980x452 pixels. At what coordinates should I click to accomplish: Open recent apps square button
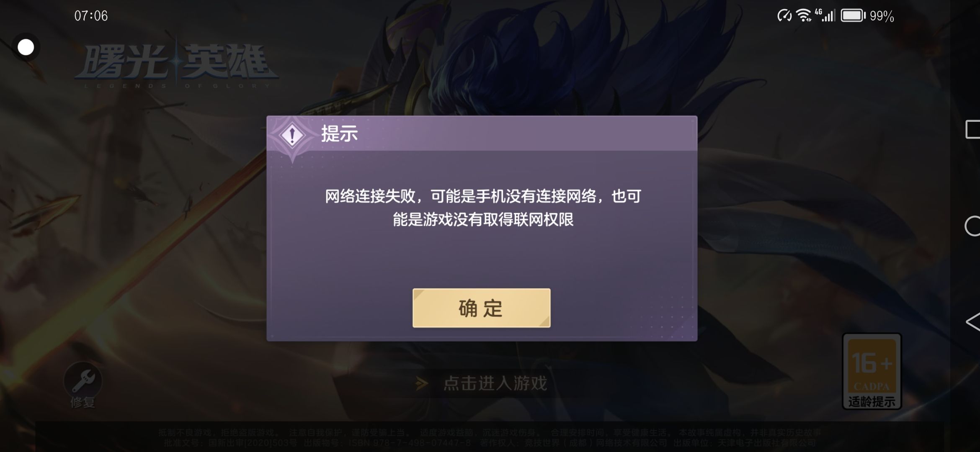pos(972,129)
